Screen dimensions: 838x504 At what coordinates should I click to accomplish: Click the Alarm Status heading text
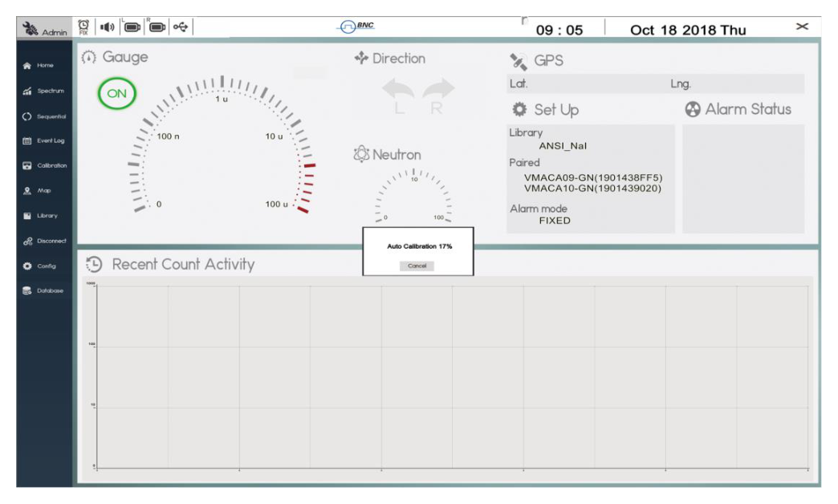[x=748, y=109]
